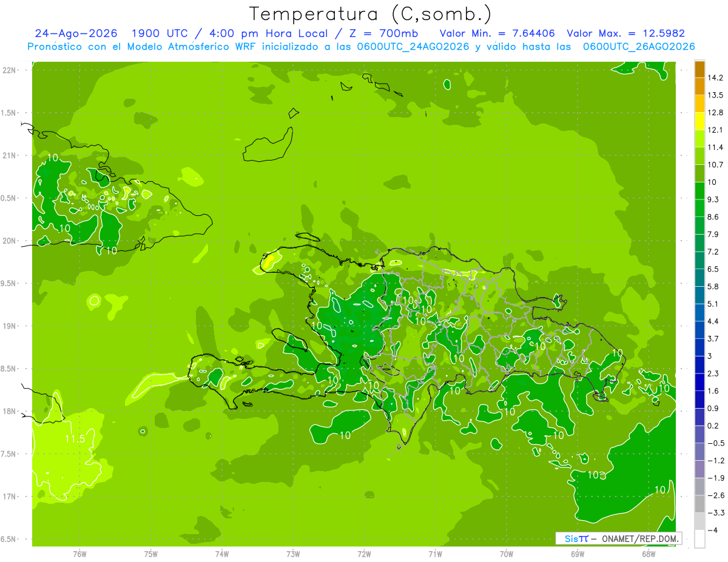Click the green swatch between 9.3 and 10
The image size is (728, 562).
pyautogui.click(x=699, y=191)
